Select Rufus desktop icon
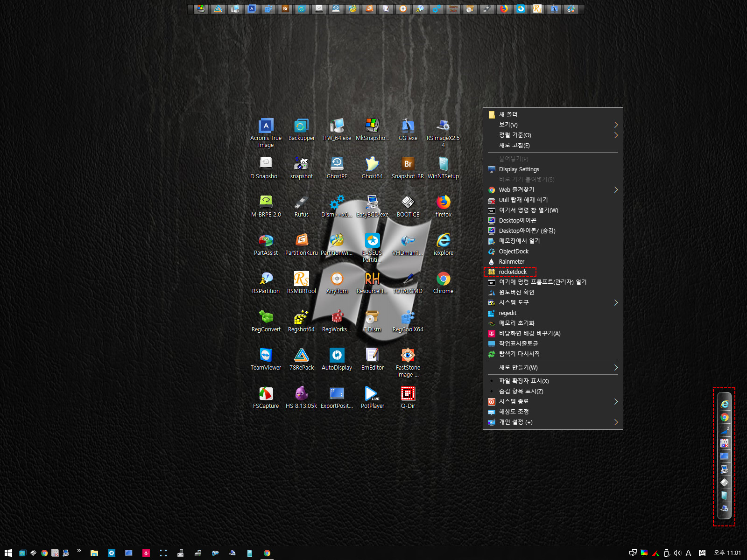747x560 pixels. click(x=301, y=206)
